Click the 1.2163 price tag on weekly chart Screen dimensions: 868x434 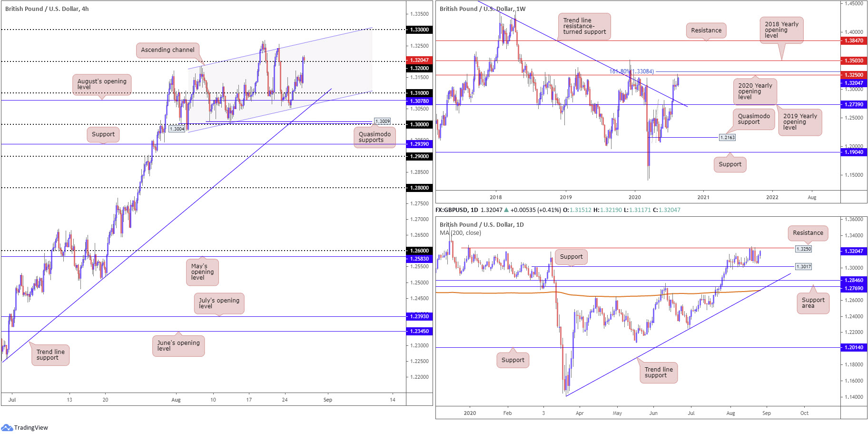coord(727,137)
